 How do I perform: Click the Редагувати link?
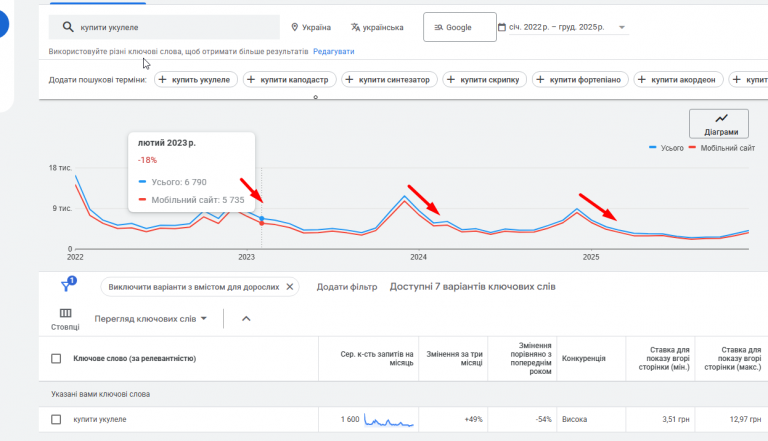[x=334, y=51]
